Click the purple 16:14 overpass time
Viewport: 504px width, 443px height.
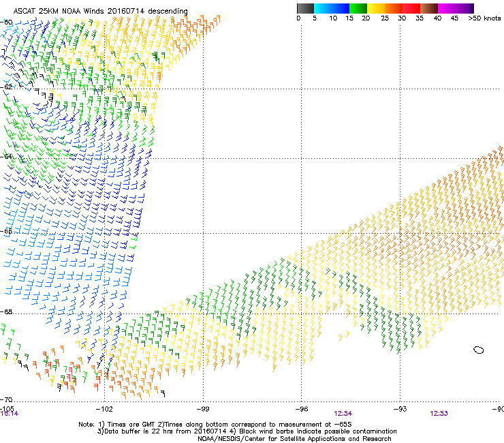coord(10,414)
